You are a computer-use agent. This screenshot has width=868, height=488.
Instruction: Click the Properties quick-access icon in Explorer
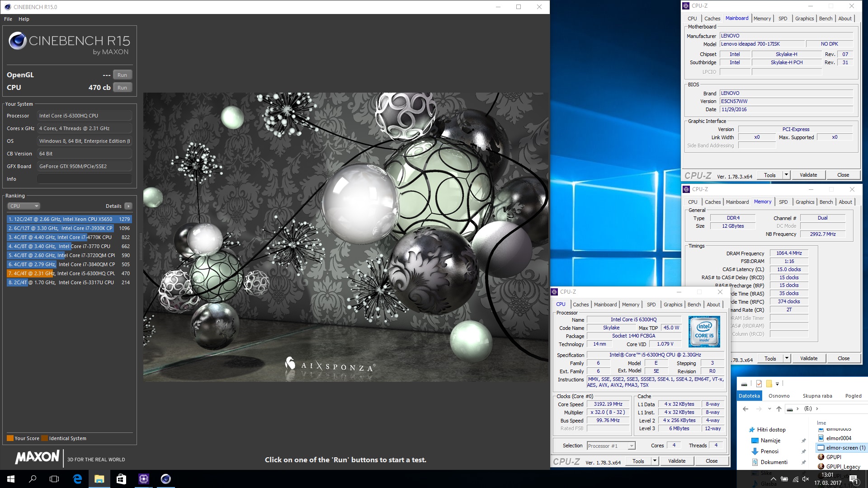pyautogui.click(x=759, y=384)
